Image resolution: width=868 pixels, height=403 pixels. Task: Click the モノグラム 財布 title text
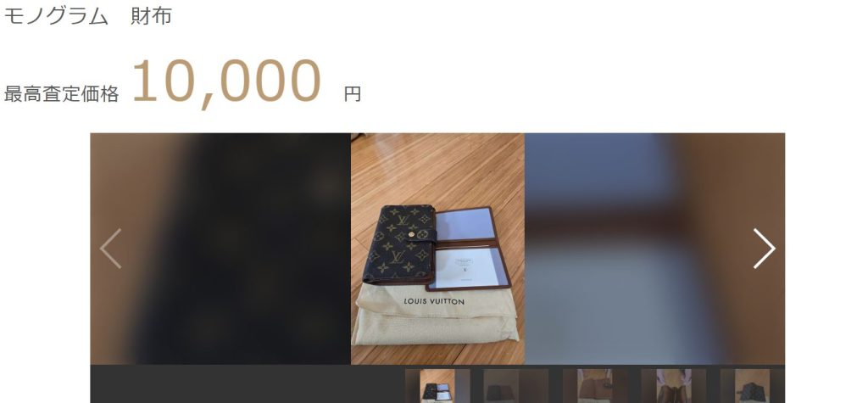[88, 15]
